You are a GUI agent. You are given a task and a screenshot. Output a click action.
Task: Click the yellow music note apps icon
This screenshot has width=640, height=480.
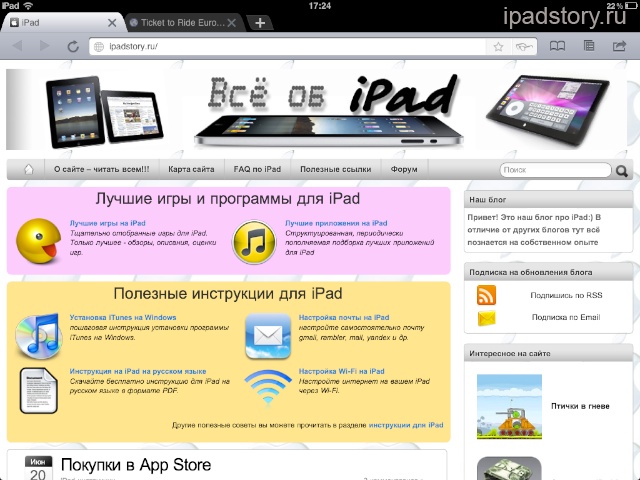254,242
